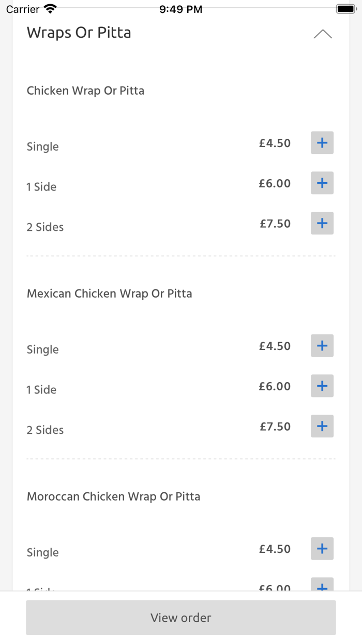Add Chicken Wrap with 1 Side
Image resolution: width=362 pixels, height=644 pixels.
click(322, 183)
